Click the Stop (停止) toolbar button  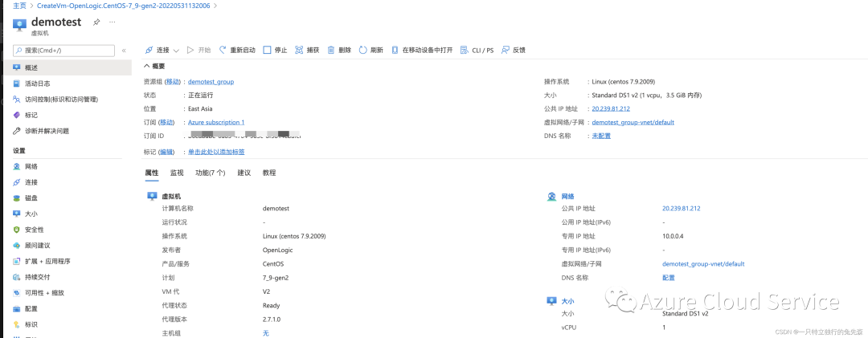pos(275,50)
